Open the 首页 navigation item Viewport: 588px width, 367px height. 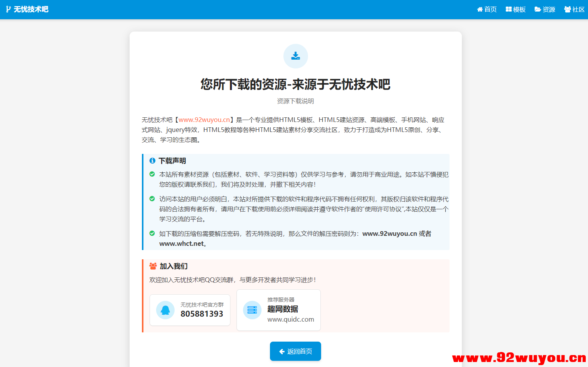pyautogui.click(x=487, y=9)
